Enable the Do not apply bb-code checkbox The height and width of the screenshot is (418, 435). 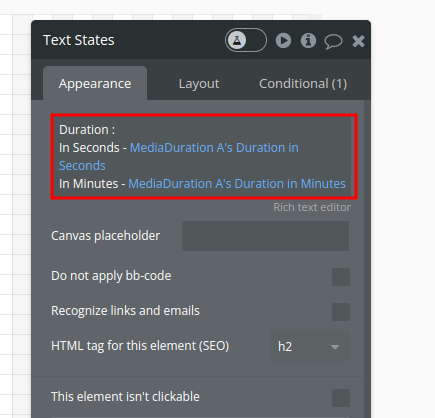point(341,277)
